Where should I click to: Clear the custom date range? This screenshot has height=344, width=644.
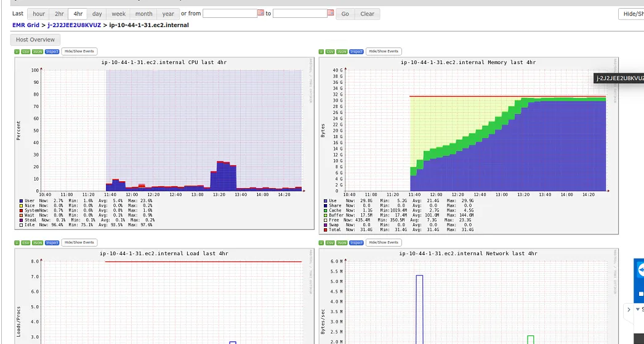click(x=367, y=14)
